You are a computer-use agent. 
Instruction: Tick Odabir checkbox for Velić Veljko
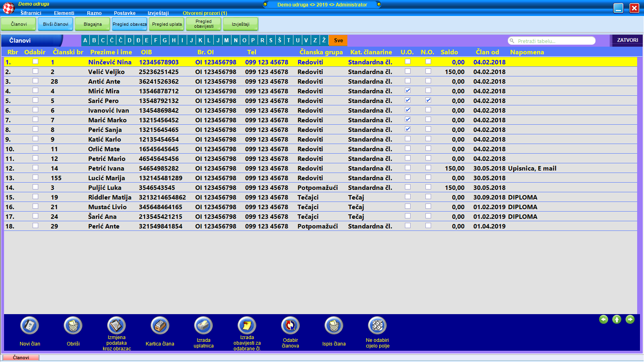35,71
